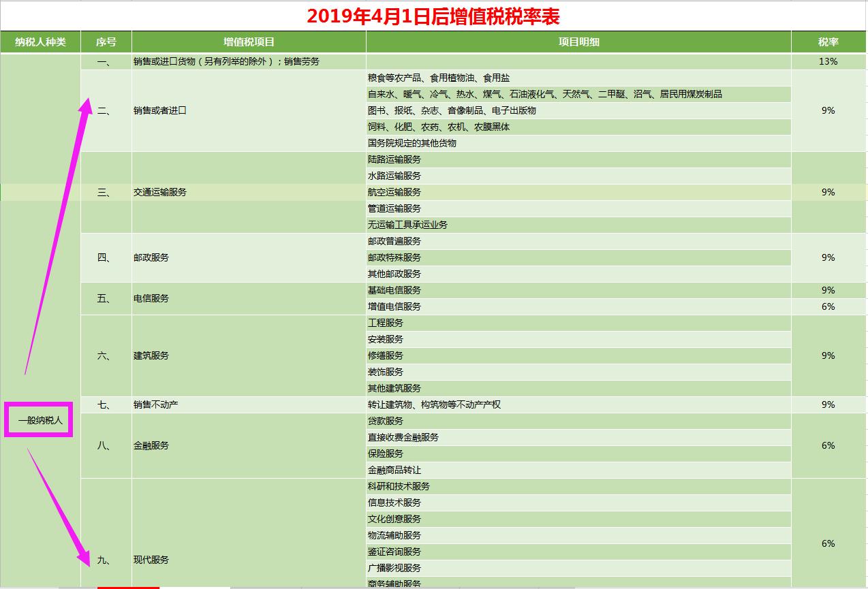
Task: Select the 序号 column header
Action: click(106, 42)
